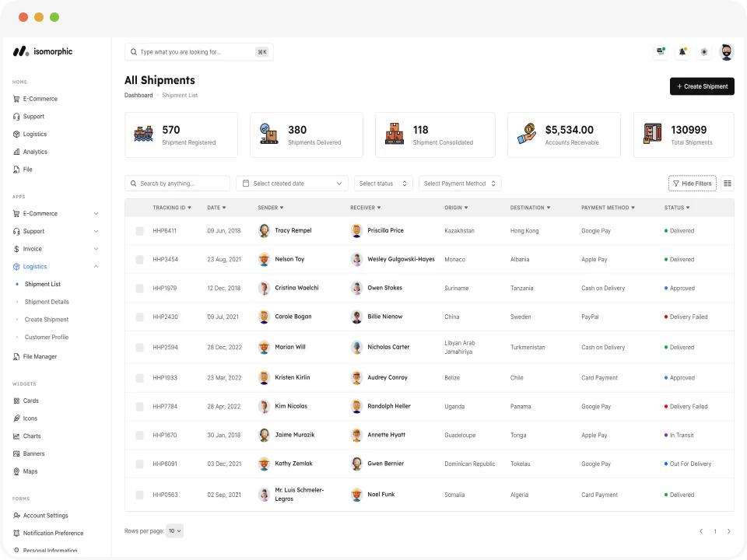Click Noel Funk's avatar
The width and height of the screenshot is (747, 560).
(356, 495)
